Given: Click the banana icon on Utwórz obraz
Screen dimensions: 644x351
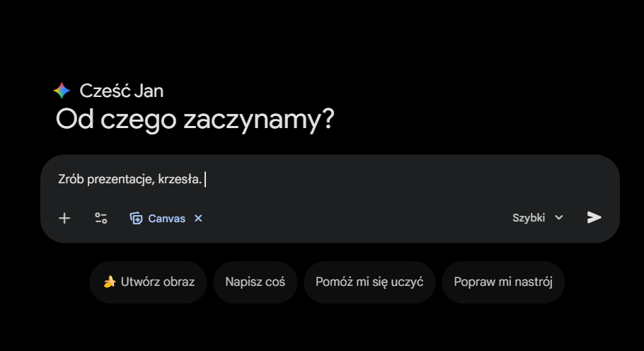Looking at the screenshot, I should 110,282.
